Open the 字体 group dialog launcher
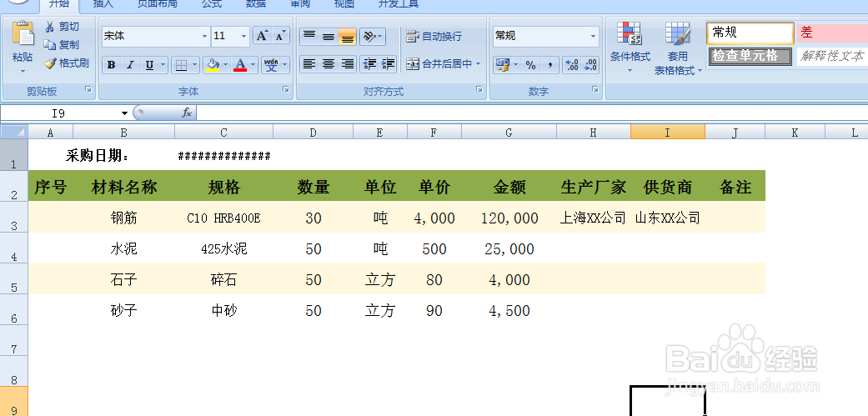The height and width of the screenshot is (416, 868). point(286,89)
